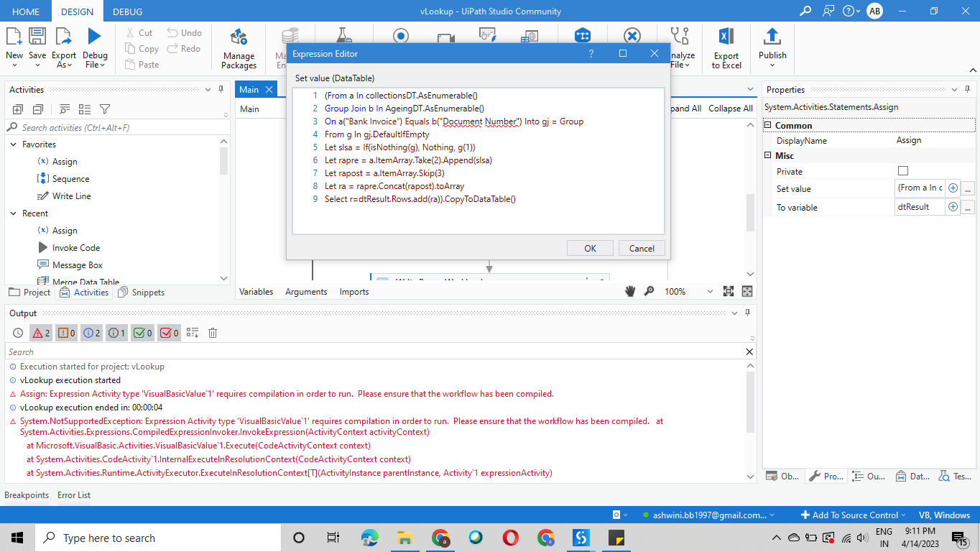This screenshot has height=552, width=980.
Task: Click the overview icon in designer footer
Action: tap(747, 291)
